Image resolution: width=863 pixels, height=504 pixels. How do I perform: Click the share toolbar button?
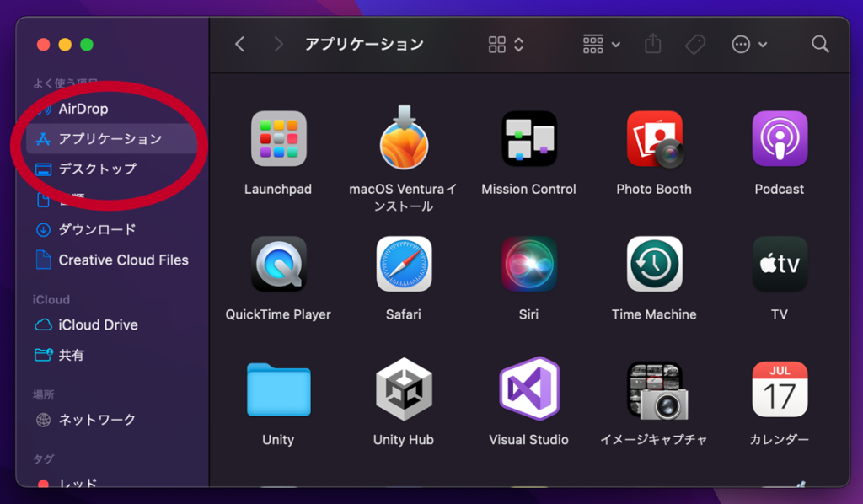click(653, 45)
